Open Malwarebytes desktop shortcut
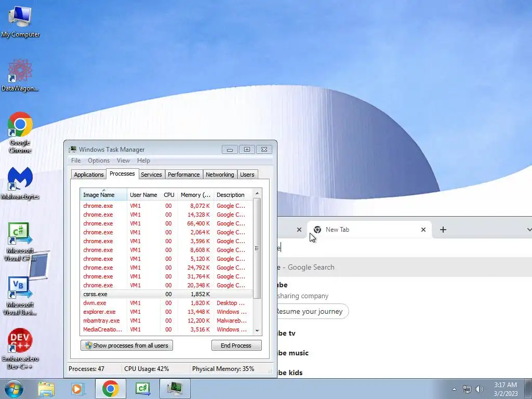The height and width of the screenshot is (399, 532). click(20, 183)
